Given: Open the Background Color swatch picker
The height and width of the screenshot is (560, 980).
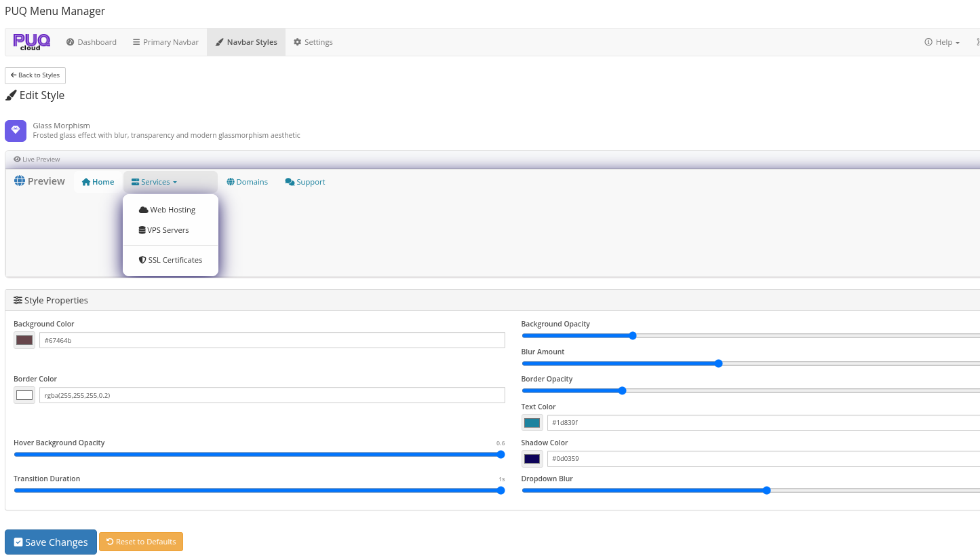Looking at the screenshot, I should point(24,339).
